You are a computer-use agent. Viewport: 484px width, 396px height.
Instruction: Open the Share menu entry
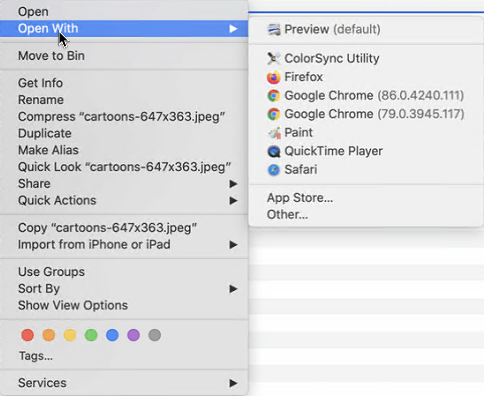click(x=124, y=184)
